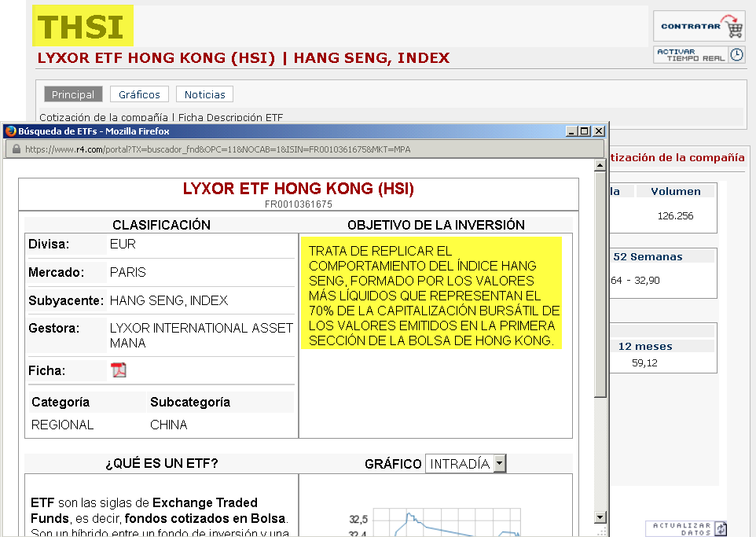
Task: Click the LYXOR ETF HONG KONG popup title
Action: (299, 188)
